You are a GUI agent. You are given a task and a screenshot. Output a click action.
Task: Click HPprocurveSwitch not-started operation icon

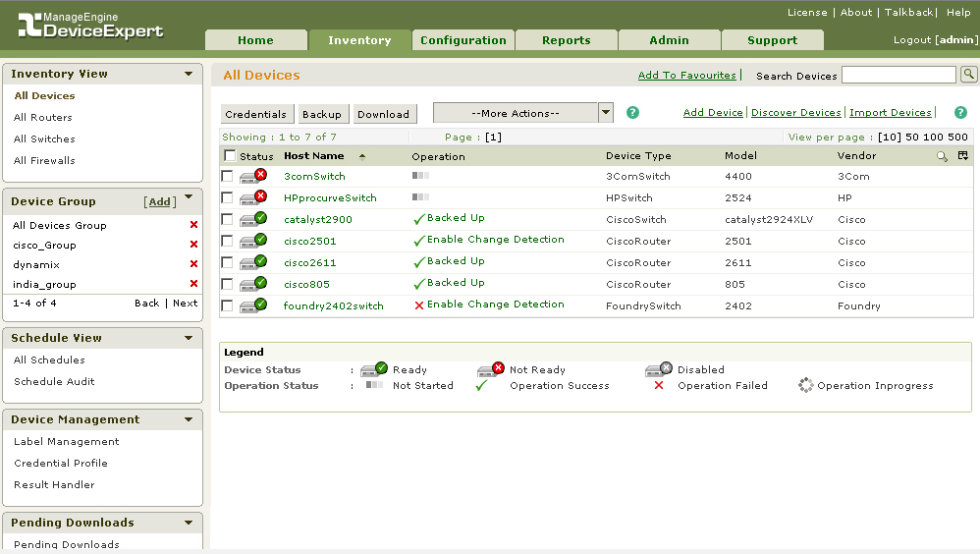click(x=420, y=197)
